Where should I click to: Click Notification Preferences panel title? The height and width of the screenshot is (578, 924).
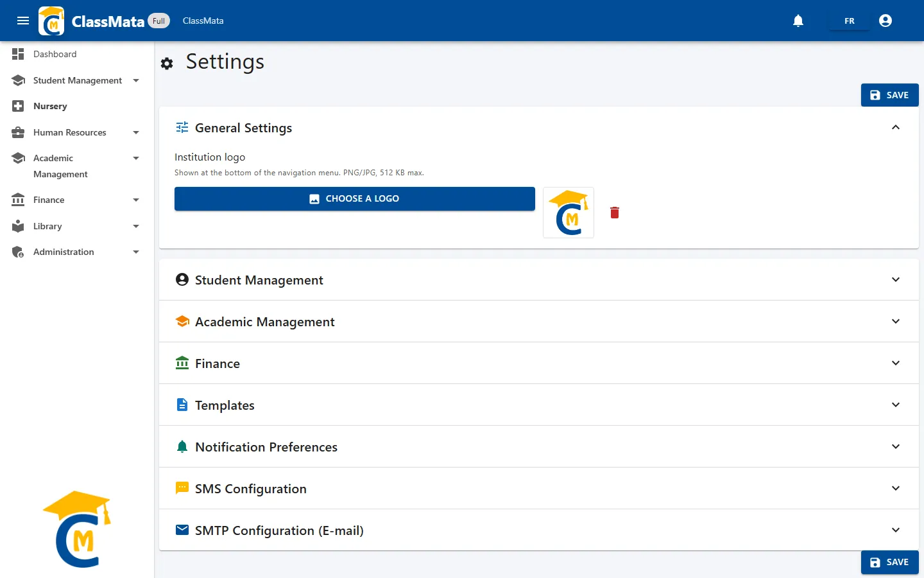(x=266, y=447)
